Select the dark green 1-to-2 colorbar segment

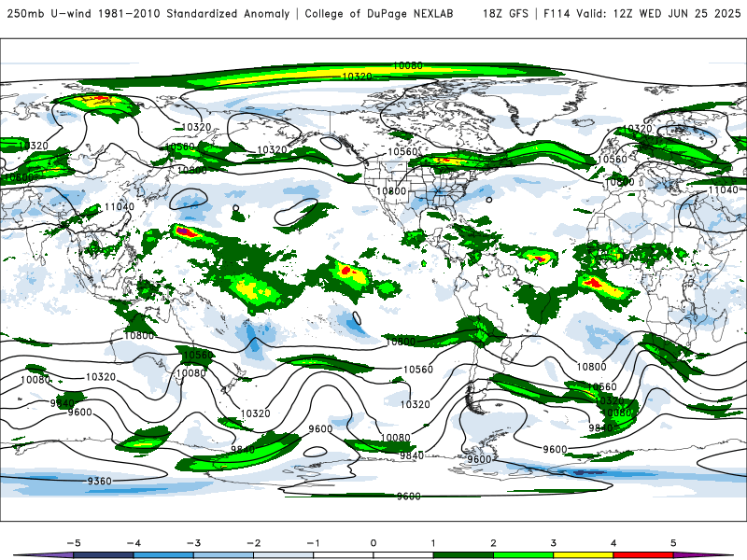(463, 555)
